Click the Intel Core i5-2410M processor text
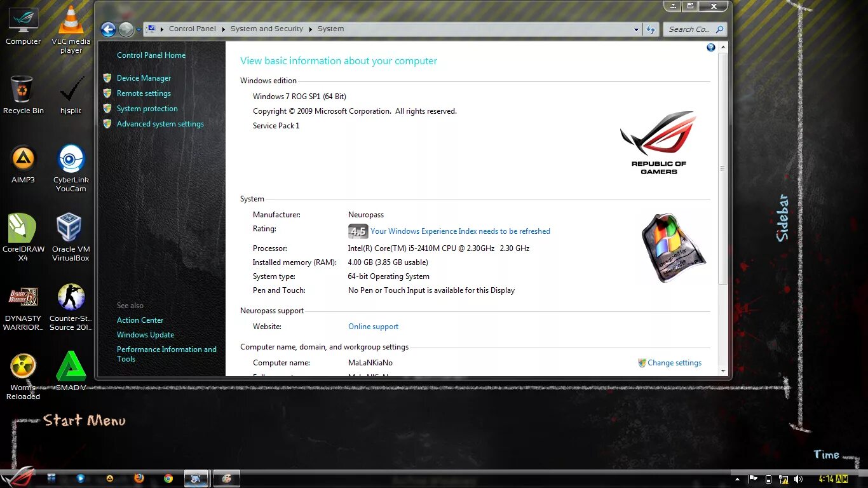The width and height of the screenshot is (868, 488). coord(438,248)
